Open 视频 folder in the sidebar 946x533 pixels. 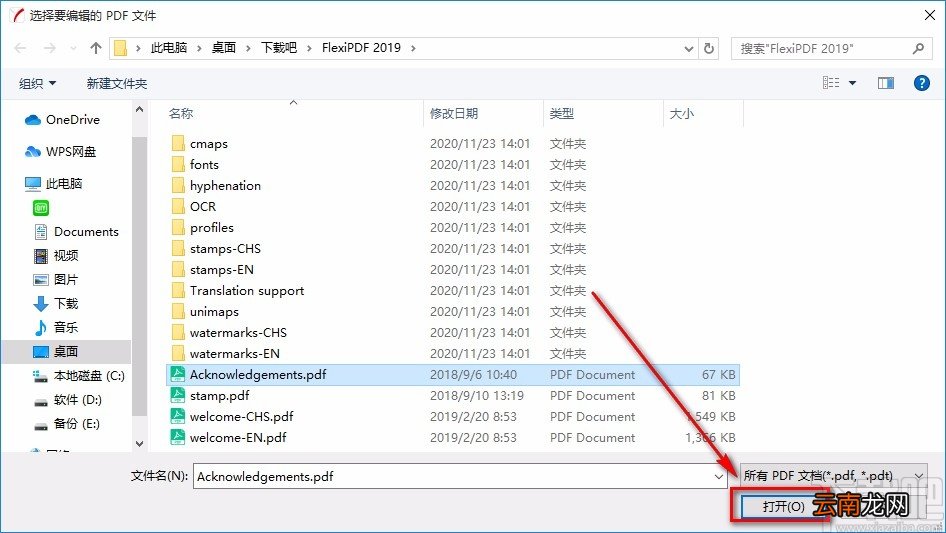click(x=56, y=255)
